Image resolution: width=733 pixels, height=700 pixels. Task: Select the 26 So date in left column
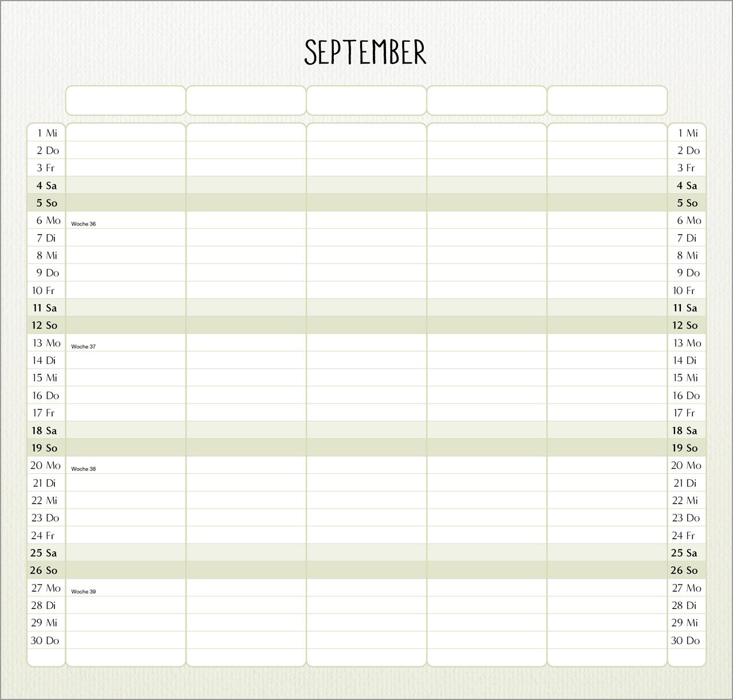[x=44, y=570]
